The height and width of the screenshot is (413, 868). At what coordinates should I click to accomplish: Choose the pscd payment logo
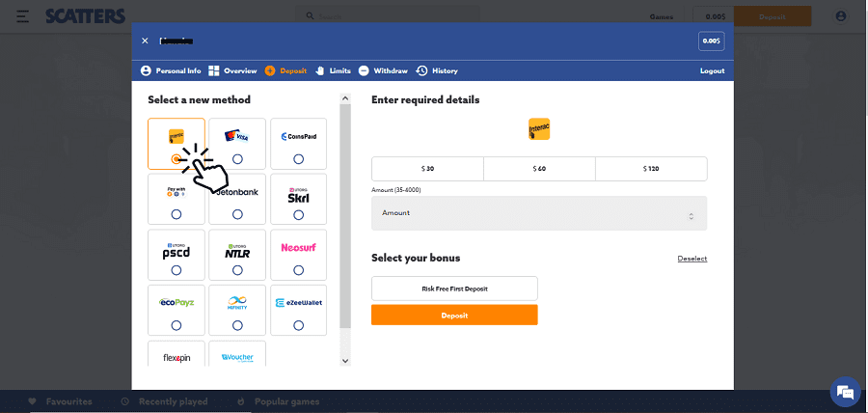[x=176, y=251]
